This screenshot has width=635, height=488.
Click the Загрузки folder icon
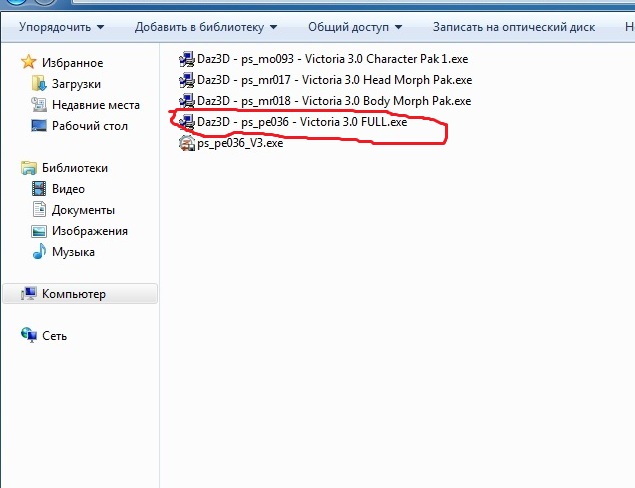point(39,83)
